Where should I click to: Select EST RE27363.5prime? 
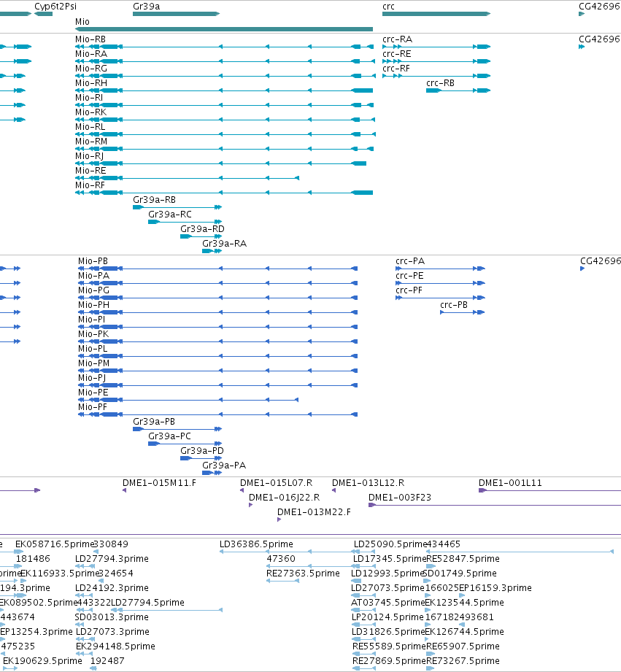pyautogui.click(x=303, y=573)
